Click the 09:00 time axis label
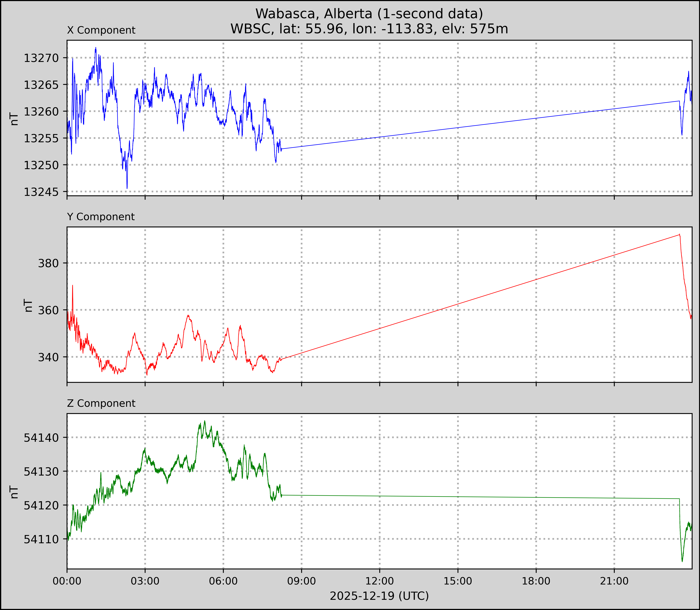 coord(301,581)
